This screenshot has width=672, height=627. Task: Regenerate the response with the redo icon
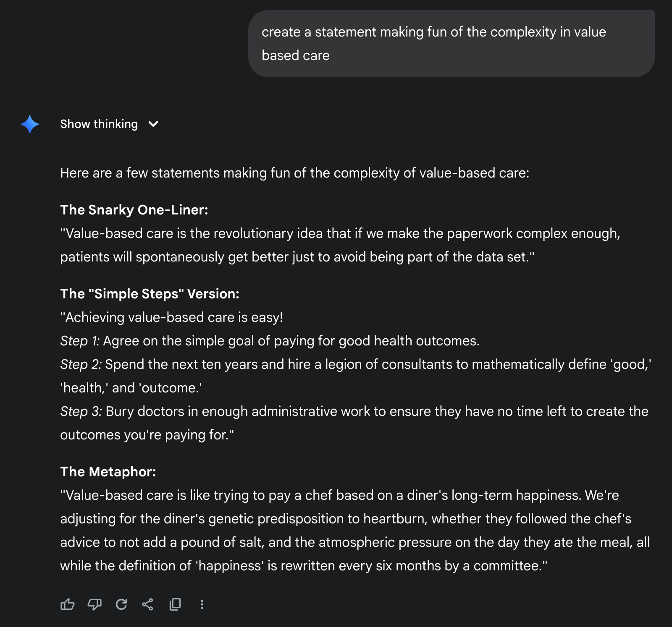(121, 604)
